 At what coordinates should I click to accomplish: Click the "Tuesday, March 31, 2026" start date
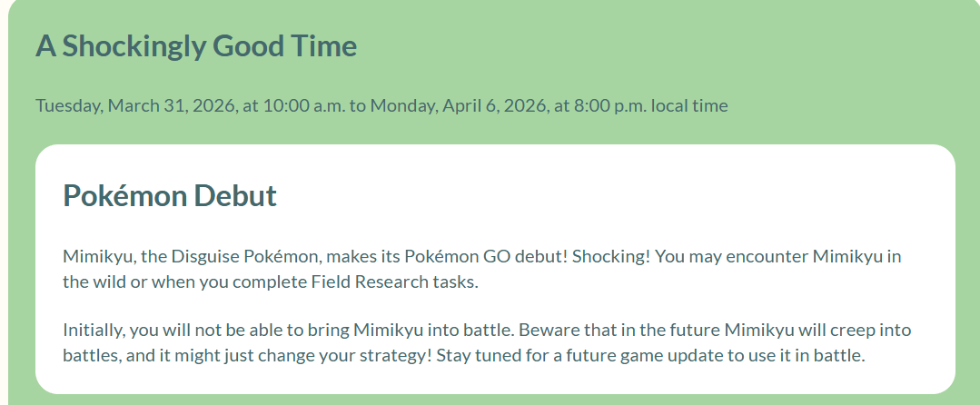point(134,105)
